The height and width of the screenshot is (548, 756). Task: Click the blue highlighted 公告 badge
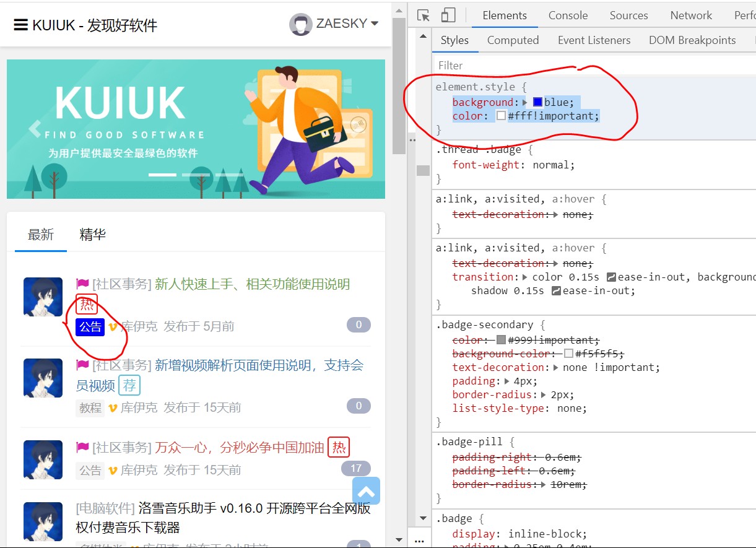click(x=90, y=327)
